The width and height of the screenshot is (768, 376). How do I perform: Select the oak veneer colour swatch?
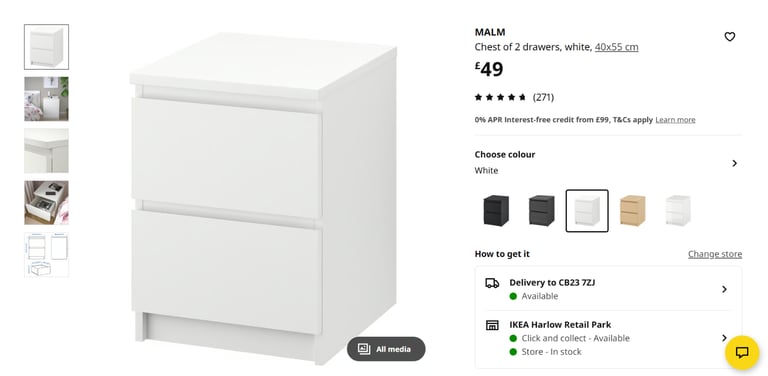(x=632, y=211)
